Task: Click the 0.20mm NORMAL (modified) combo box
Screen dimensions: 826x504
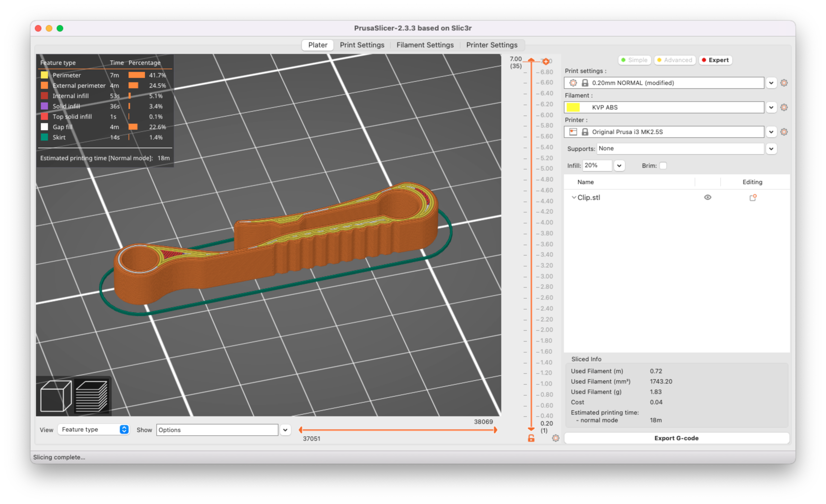Action: [664, 83]
